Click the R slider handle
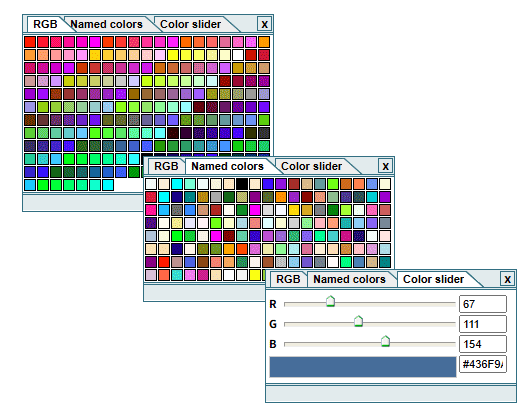528x415 pixels. tap(331, 301)
